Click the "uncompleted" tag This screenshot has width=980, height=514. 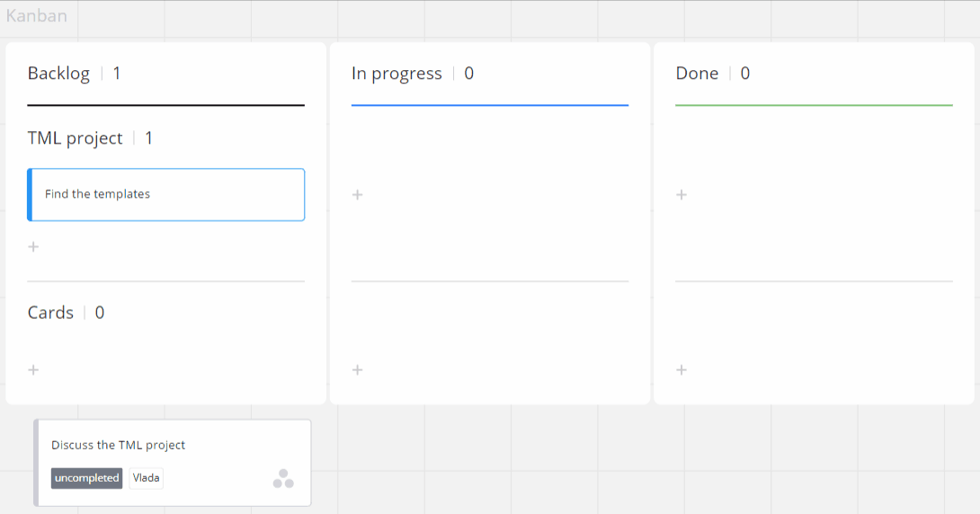86,478
